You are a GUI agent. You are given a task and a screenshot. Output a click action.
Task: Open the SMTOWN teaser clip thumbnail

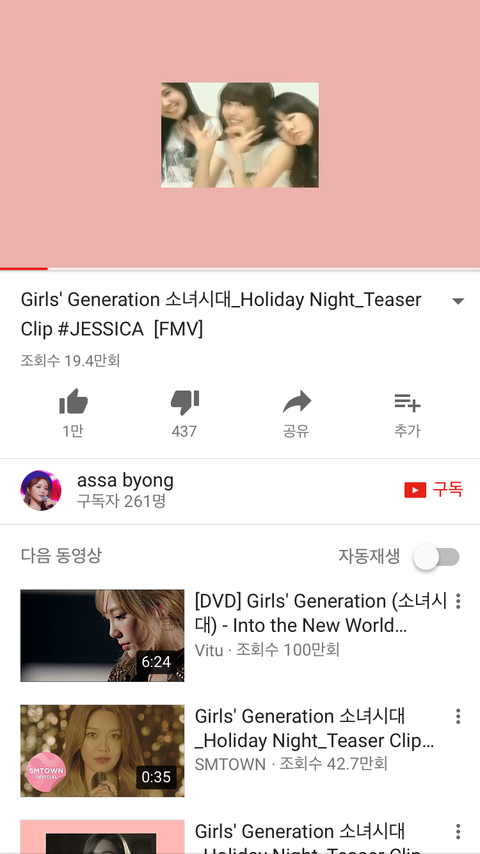pyautogui.click(x=102, y=751)
